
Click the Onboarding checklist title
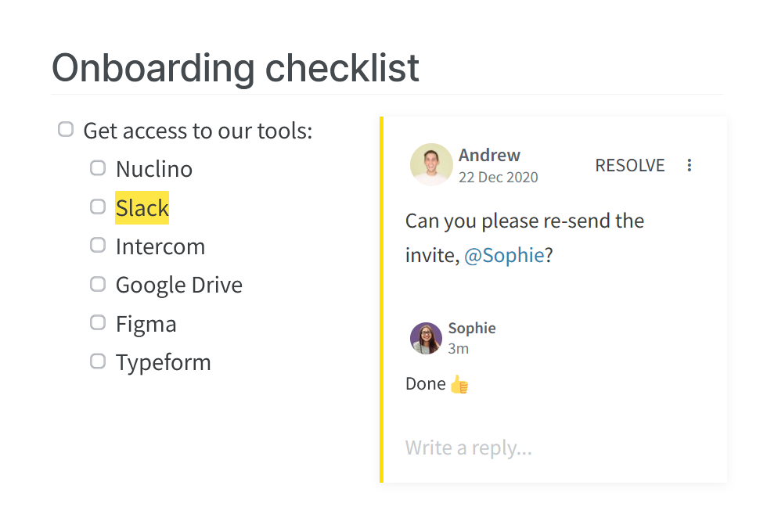coord(236,68)
